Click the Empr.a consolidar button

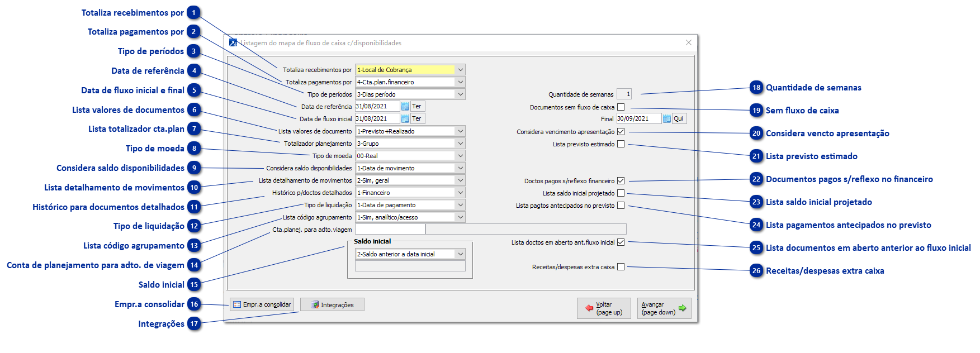coord(262,304)
